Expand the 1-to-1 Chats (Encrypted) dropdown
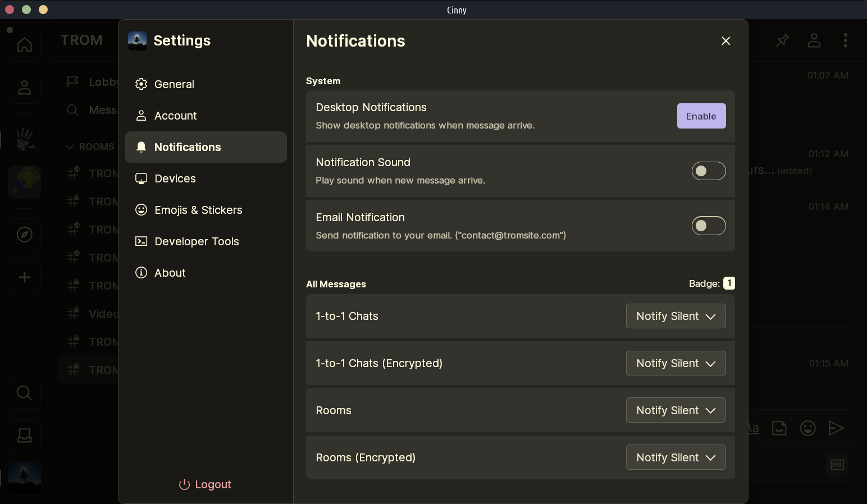The width and height of the screenshot is (867, 504). (676, 363)
